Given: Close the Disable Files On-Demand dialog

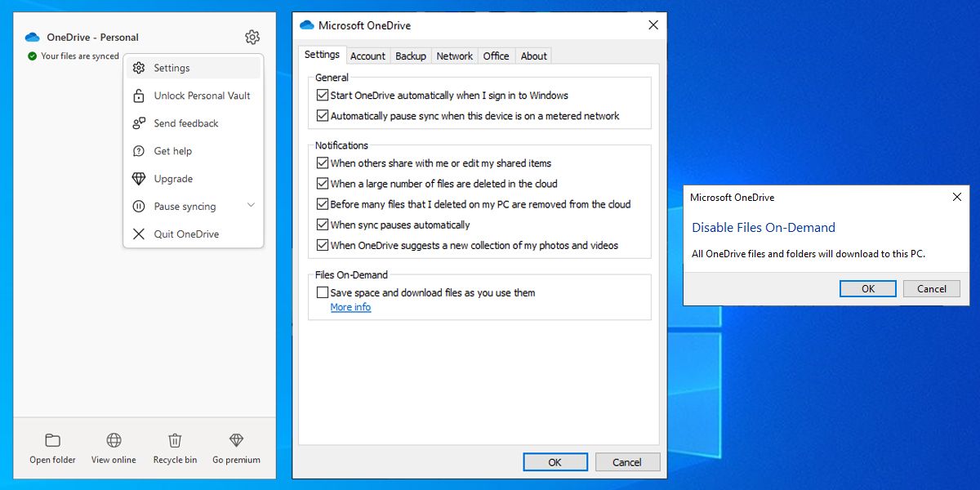Looking at the screenshot, I should point(957,198).
